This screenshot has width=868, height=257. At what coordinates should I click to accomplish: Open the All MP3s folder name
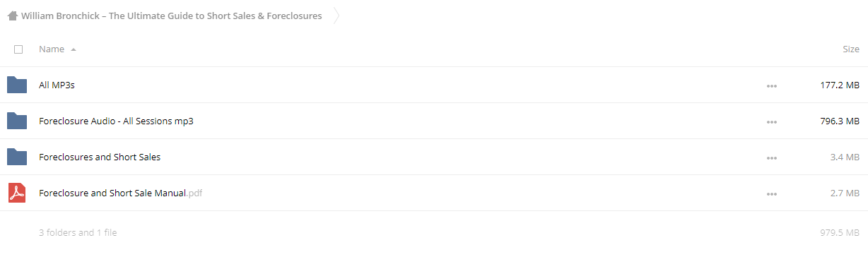pyautogui.click(x=57, y=85)
